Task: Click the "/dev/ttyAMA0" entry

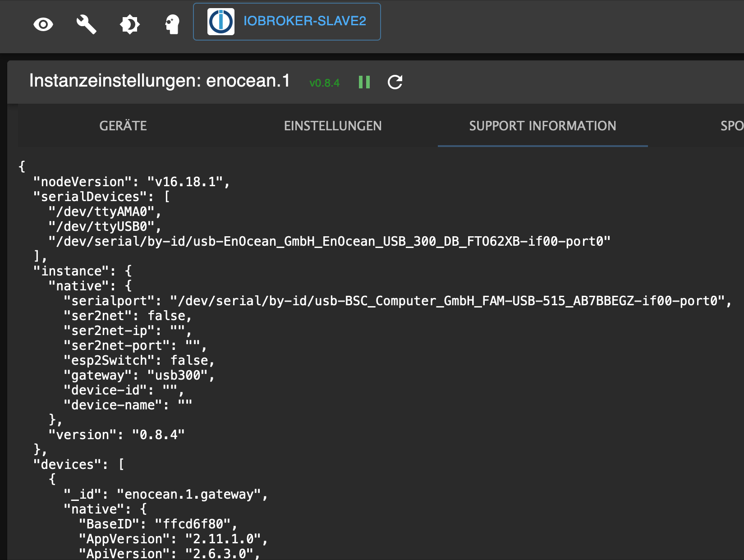Action: point(105,211)
